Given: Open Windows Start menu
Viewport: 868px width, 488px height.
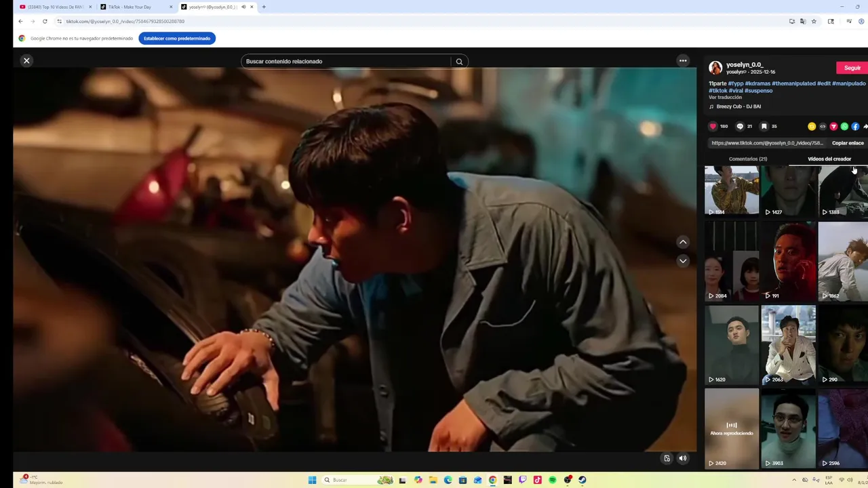Looking at the screenshot, I should tap(312, 480).
